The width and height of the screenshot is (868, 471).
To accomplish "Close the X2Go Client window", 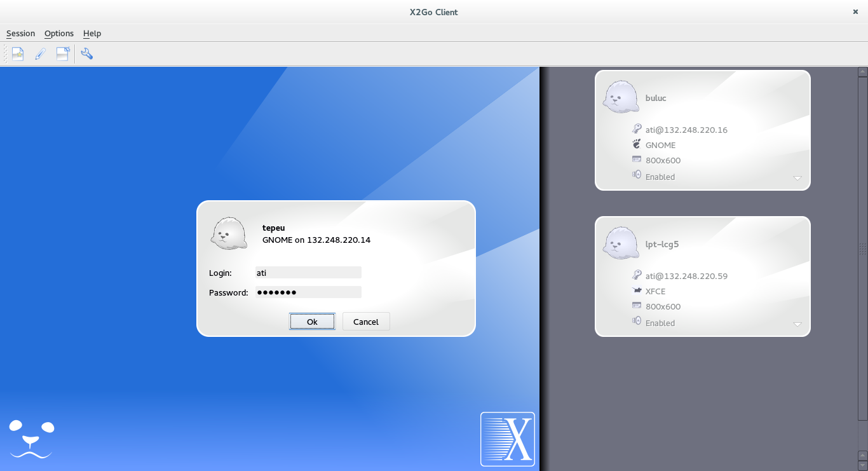I will 855,11.
